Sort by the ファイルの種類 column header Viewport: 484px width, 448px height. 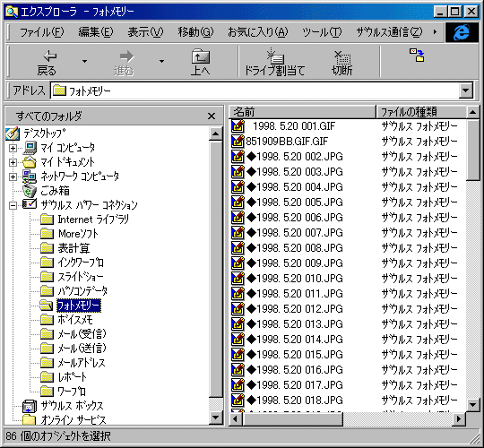coord(421,112)
